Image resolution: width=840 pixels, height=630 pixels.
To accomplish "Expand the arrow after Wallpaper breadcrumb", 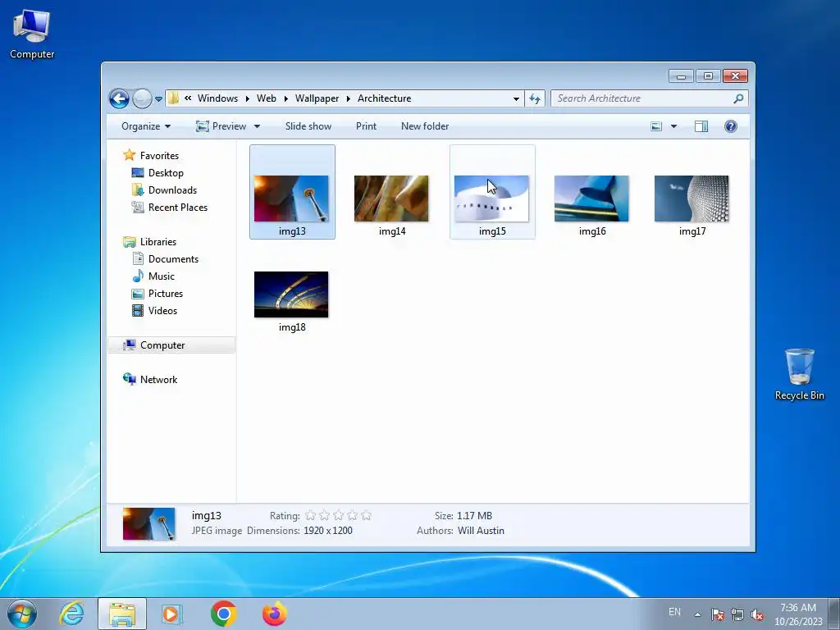I will [x=348, y=98].
